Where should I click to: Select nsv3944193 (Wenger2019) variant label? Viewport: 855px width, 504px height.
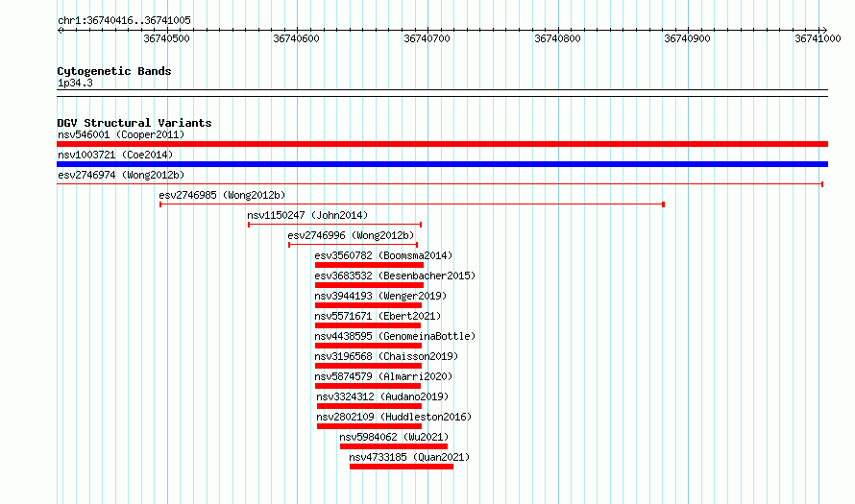pos(380,296)
